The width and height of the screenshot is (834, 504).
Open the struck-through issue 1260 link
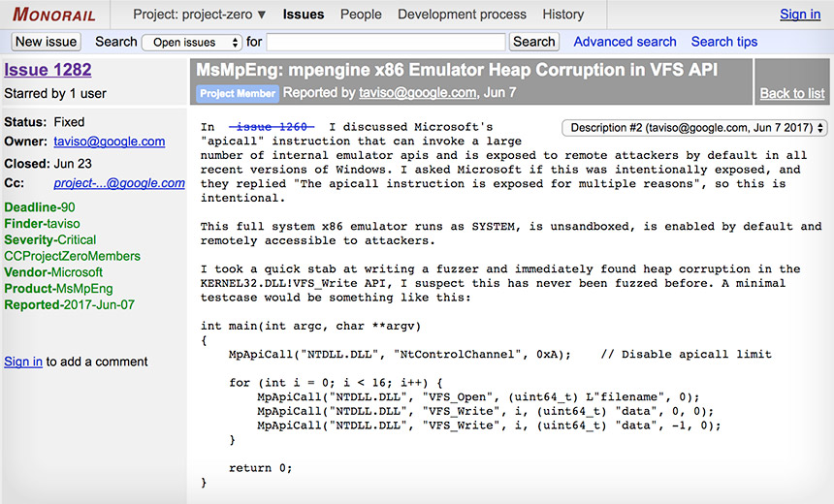click(272, 127)
